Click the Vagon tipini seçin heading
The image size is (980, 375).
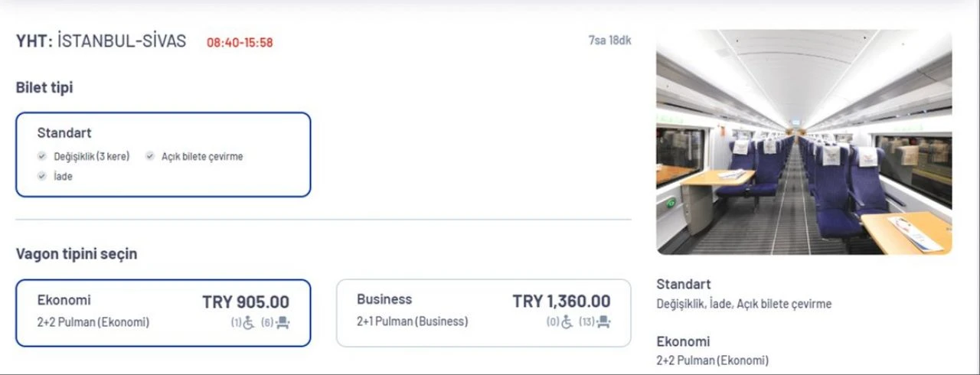click(x=77, y=254)
